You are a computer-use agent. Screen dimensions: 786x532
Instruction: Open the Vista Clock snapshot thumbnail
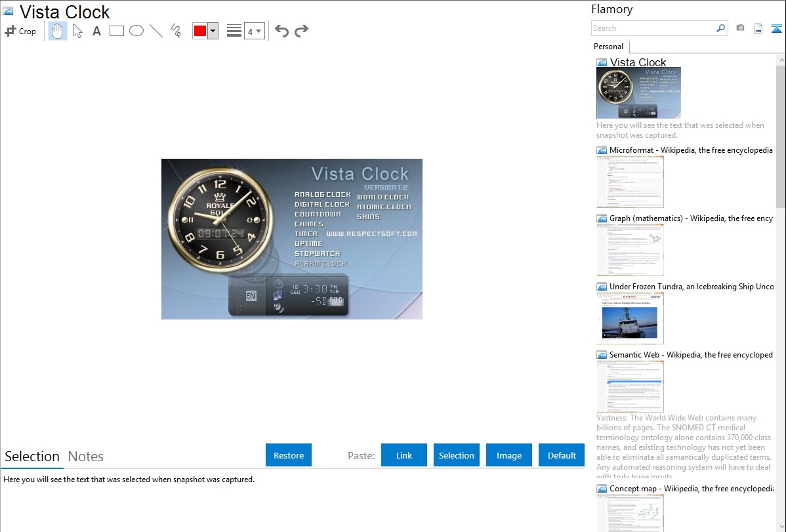click(638, 92)
